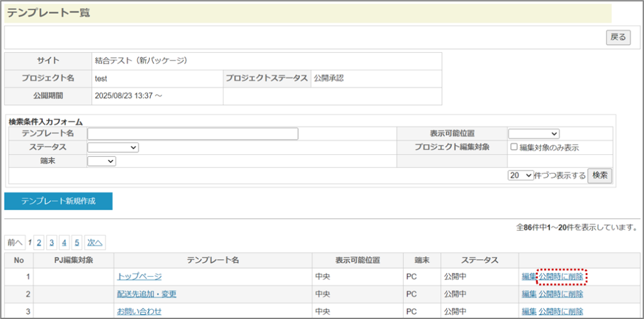Open page 5 of template list
This screenshot has width=644, height=319.
point(77,242)
